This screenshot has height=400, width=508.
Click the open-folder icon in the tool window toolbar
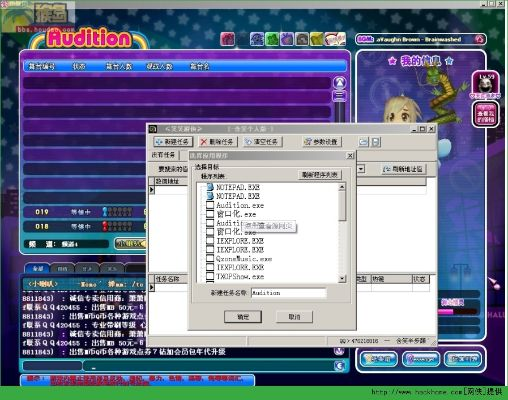pos(363,142)
